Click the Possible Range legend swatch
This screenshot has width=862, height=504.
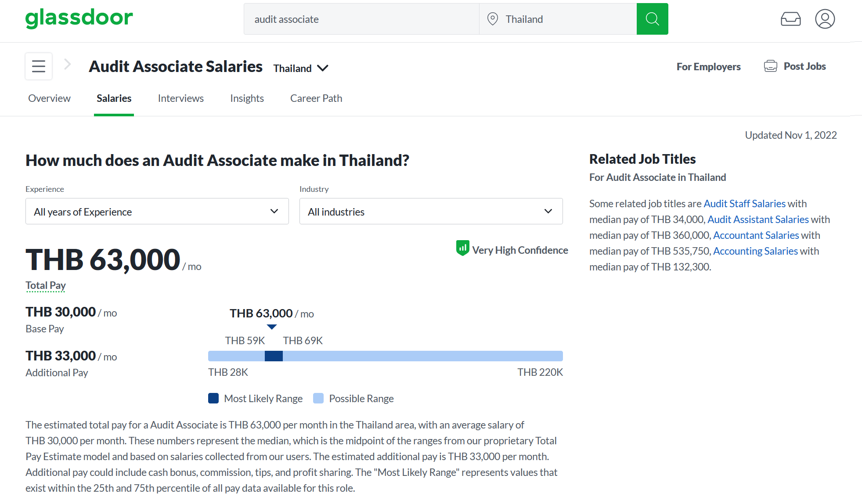318,398
